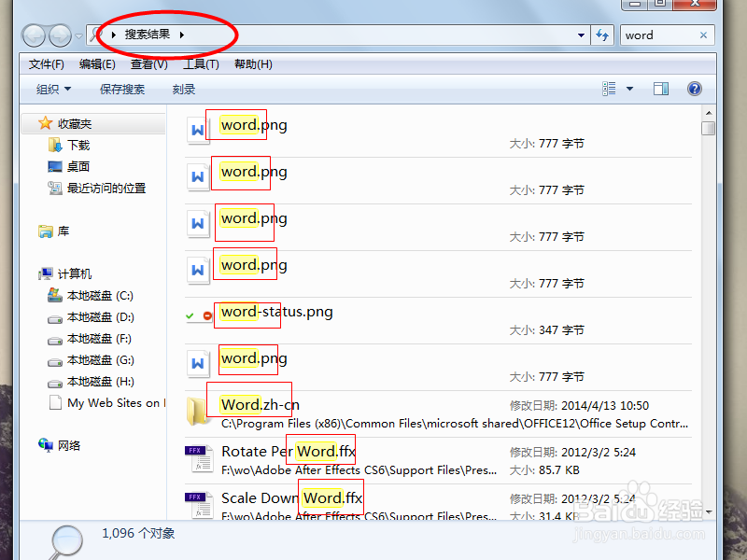This screenshot has height=560, width=747.
Task: Click the blue help question mark icon
Action: point(695,89)
